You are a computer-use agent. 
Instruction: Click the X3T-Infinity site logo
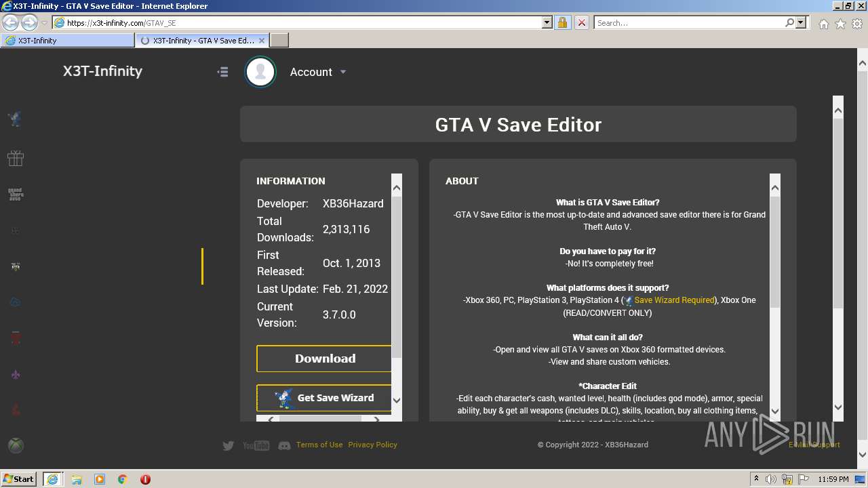[102, 71]
